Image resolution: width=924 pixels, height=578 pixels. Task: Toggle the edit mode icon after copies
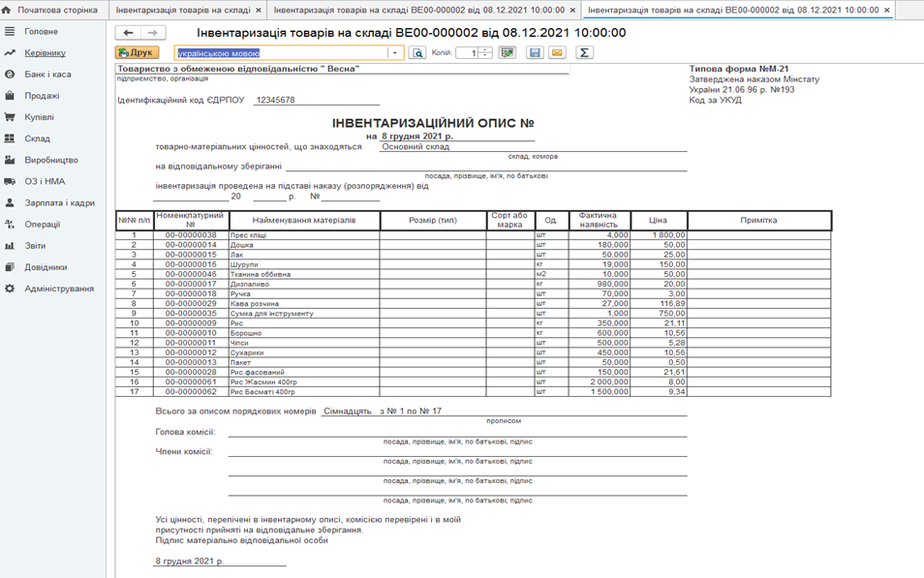tap(507, 53)
